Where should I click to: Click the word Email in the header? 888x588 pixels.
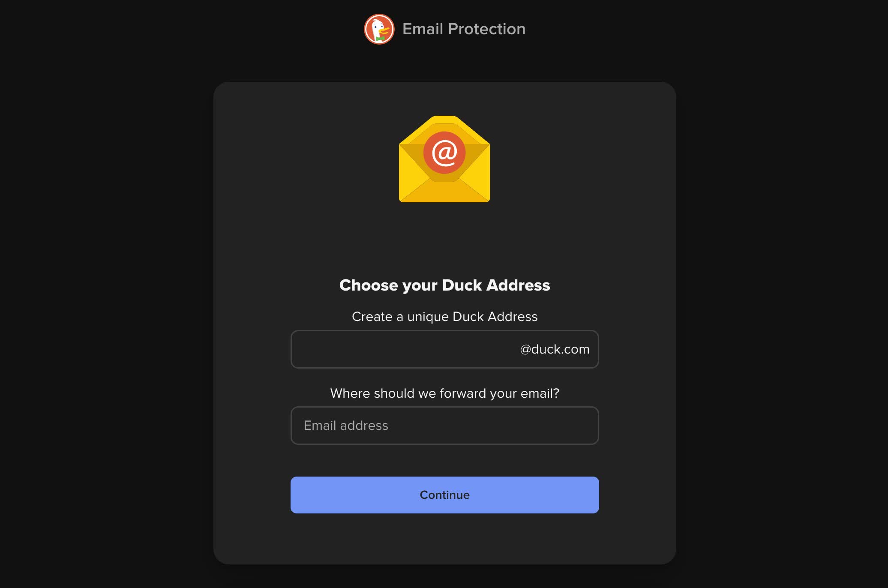(423, 29)
